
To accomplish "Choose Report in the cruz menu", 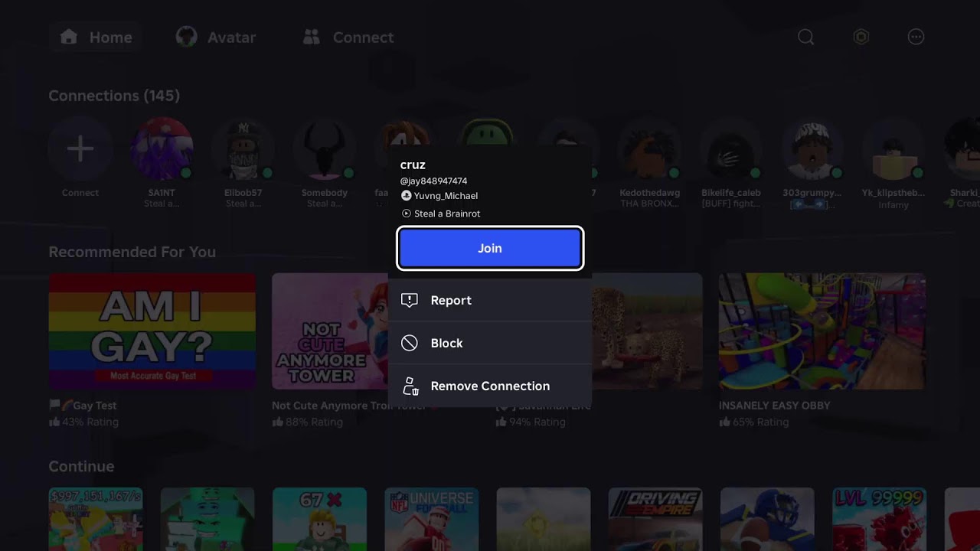I will tap(490, 300).
